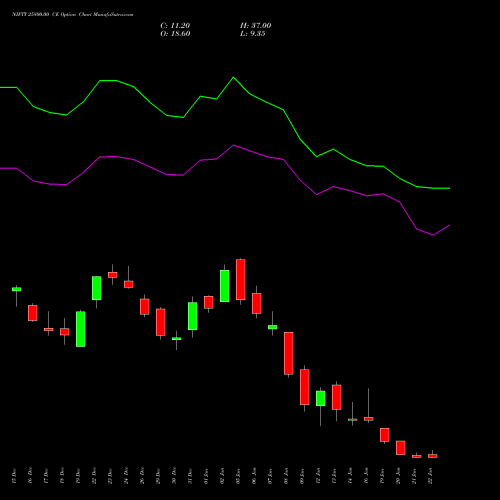Select the green candle for 22 Dec
Screen dimensions: 500x500
(96, 288)
